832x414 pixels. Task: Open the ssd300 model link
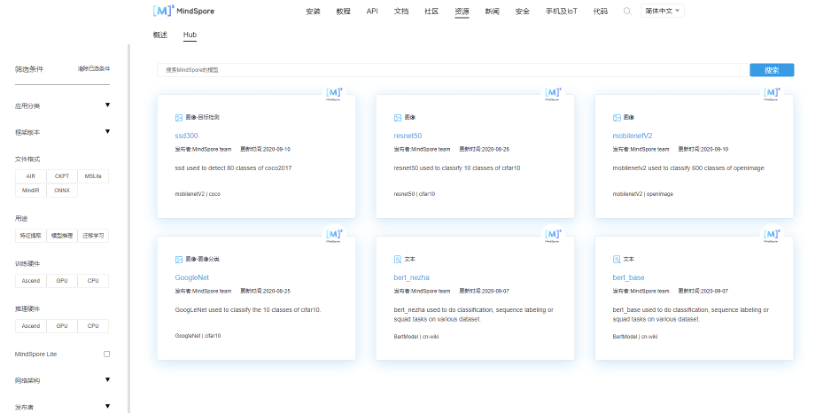pyautogui.click(x=186, y=136)
